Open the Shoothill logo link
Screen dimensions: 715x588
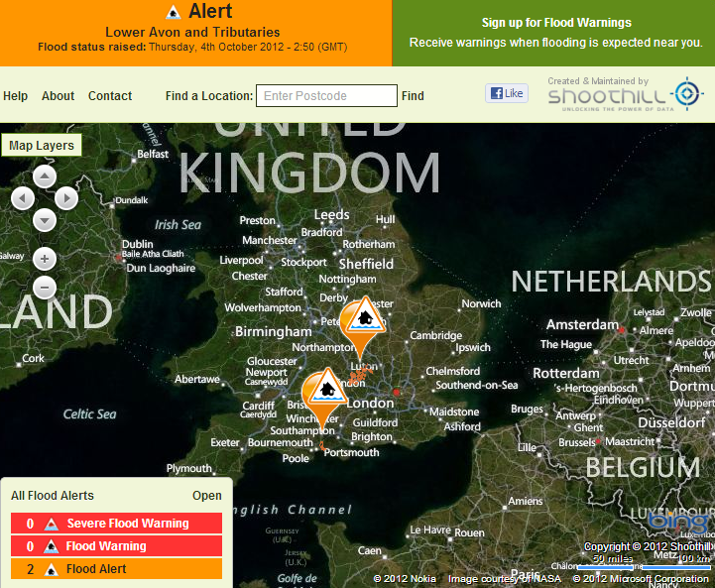626,95
